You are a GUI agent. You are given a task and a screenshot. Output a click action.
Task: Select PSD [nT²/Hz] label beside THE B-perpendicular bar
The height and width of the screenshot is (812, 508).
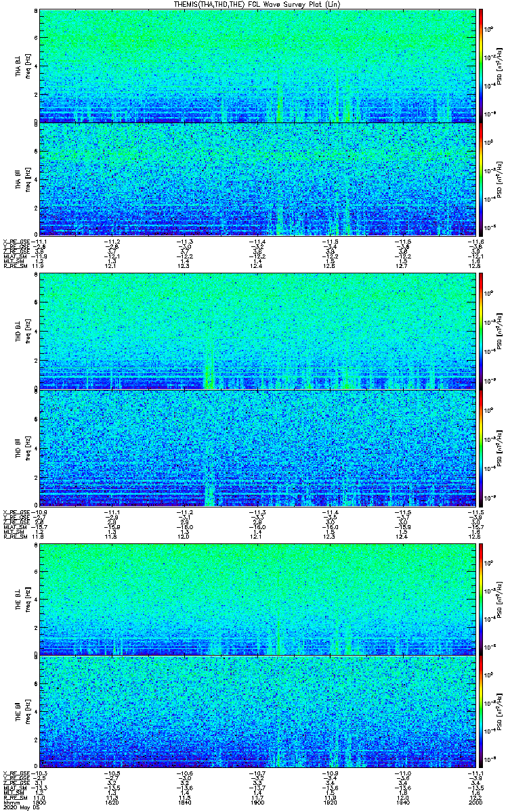click(499, 598)
